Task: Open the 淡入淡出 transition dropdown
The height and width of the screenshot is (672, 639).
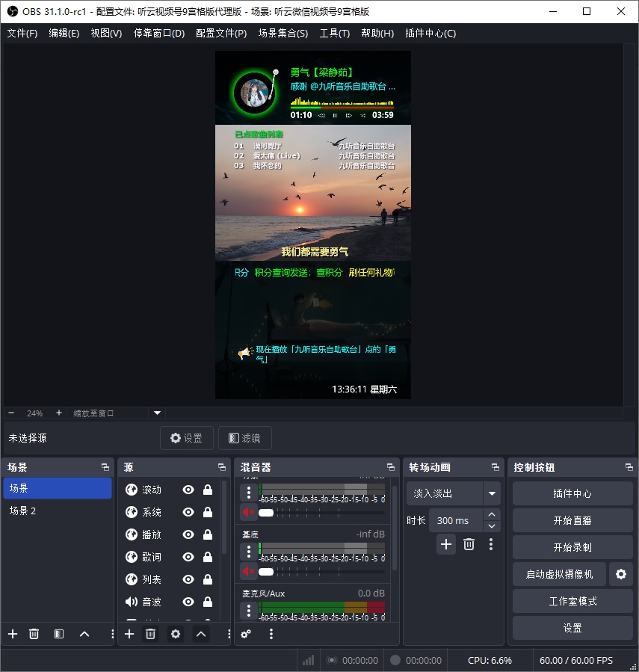Action: tap(491, 493)
